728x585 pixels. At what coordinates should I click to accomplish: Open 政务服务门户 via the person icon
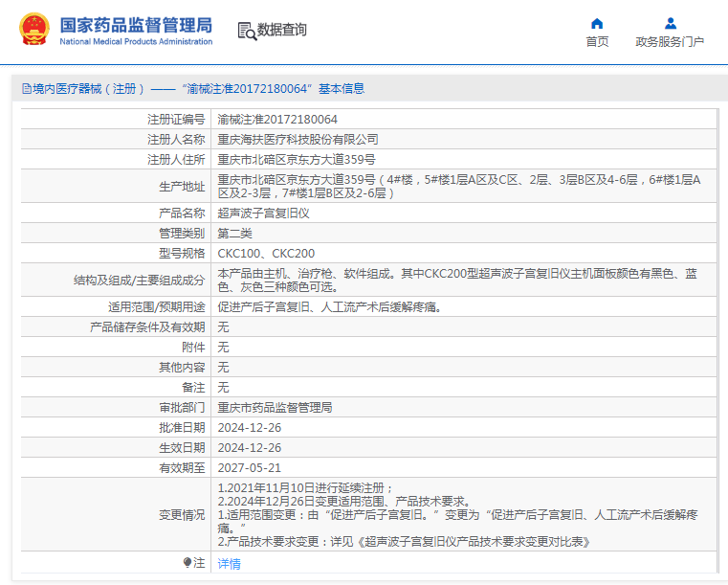671,23
